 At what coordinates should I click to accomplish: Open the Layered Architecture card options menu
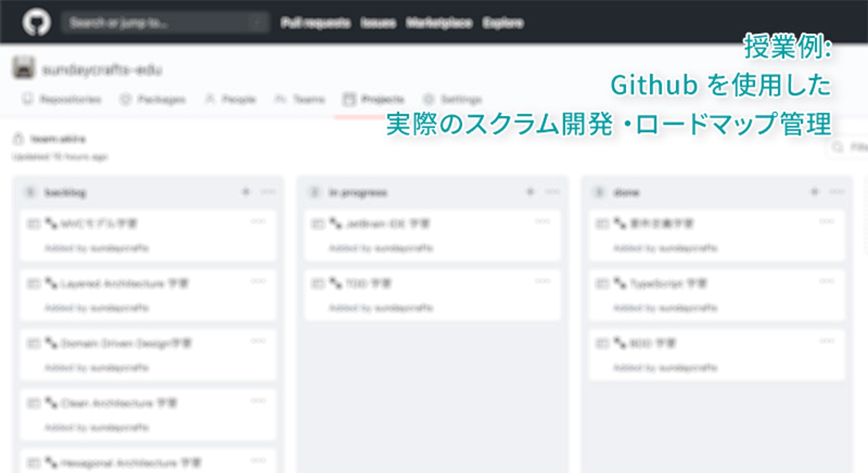(258, 281)
